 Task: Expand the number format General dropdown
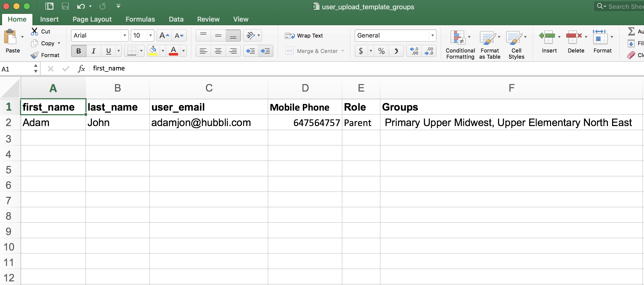pos(433,35)
